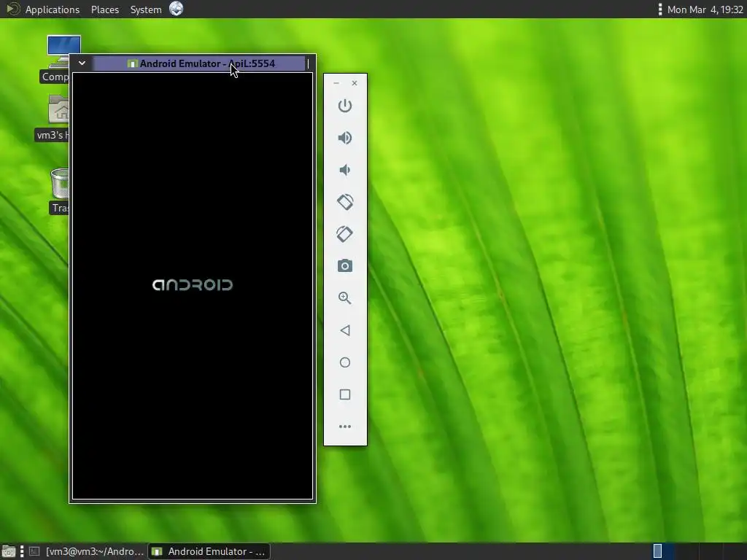The height and width of the screenshot is (560, 747).
Task: Tap the Android home circle button
Action: pyautogui.click(x=345, y=362)
